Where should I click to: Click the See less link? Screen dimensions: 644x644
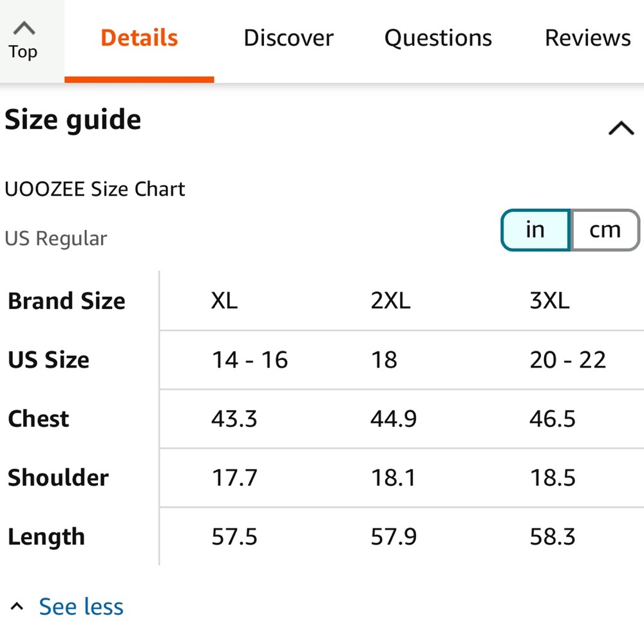pyautogui.click(x=81, y=607)
